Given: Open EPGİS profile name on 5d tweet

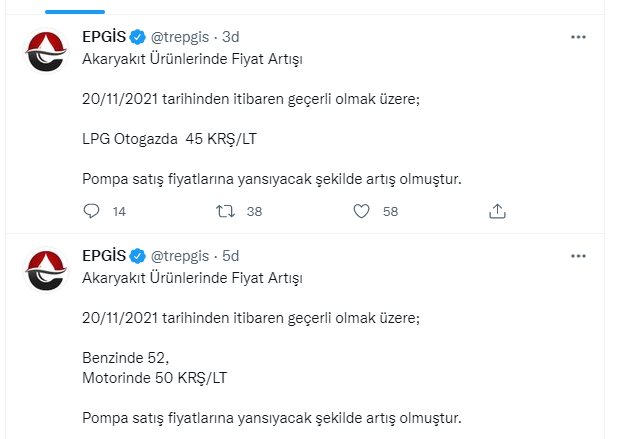Looking at the screenshot, I should pos(104,256).
